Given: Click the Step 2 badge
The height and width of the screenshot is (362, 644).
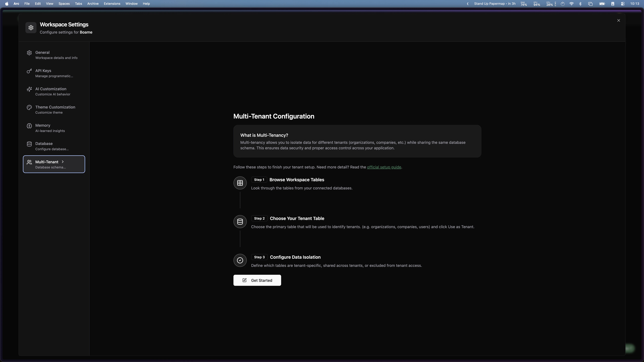Looking at the screenshot, I should pos(259,218).
